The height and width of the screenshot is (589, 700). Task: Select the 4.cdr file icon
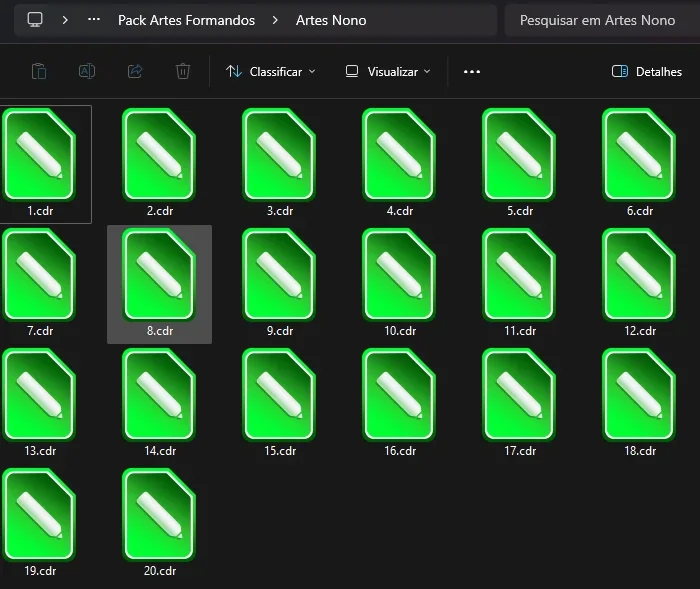400,154
